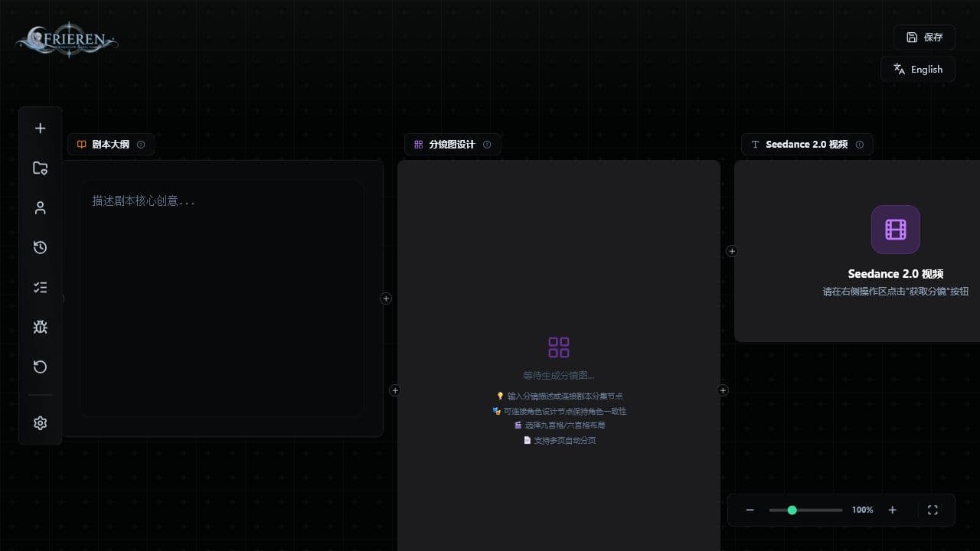Open the history clock icon in sidebar
980x551 pixels.
[41, 248]
